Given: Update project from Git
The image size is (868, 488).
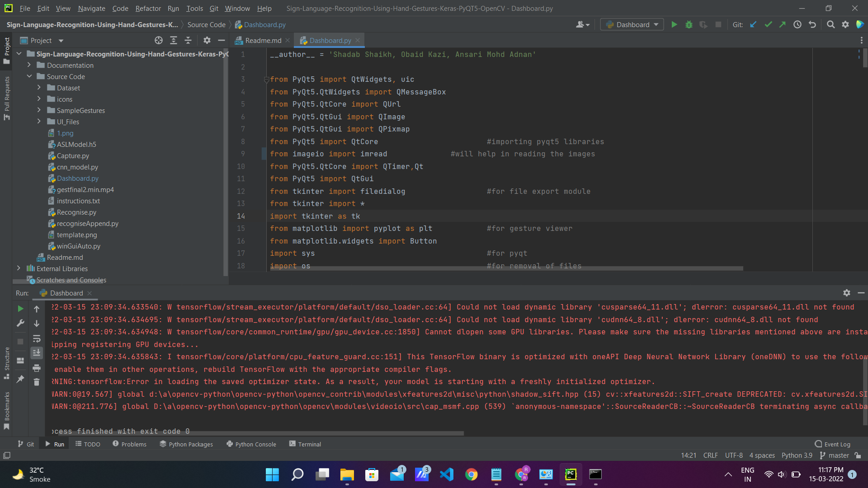Looking at the screenshot, I should [753, 24].
